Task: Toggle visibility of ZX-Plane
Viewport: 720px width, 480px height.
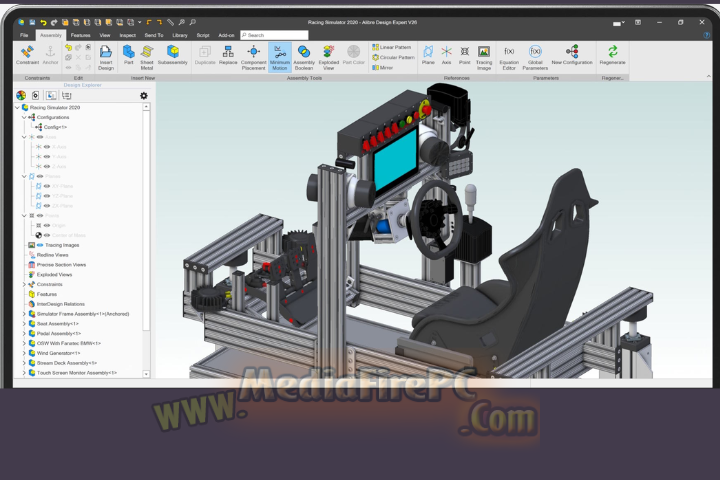Action: pos(47,206)
